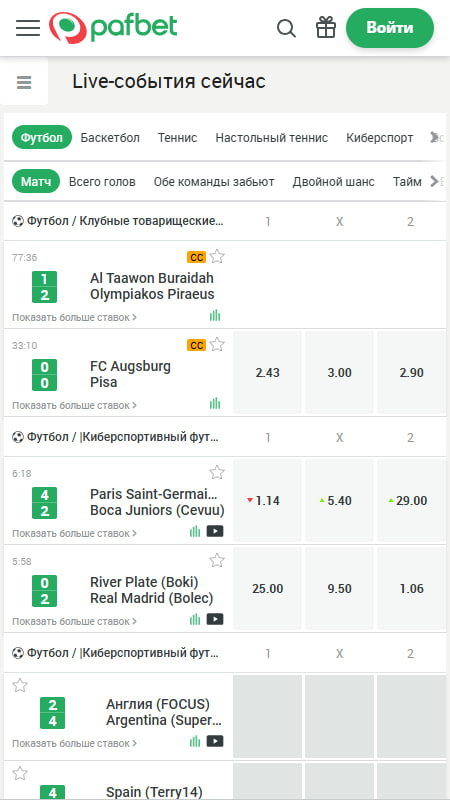
Task: Open statistics icon for Al Taawon Buraidah match
Action: (215, 315)
